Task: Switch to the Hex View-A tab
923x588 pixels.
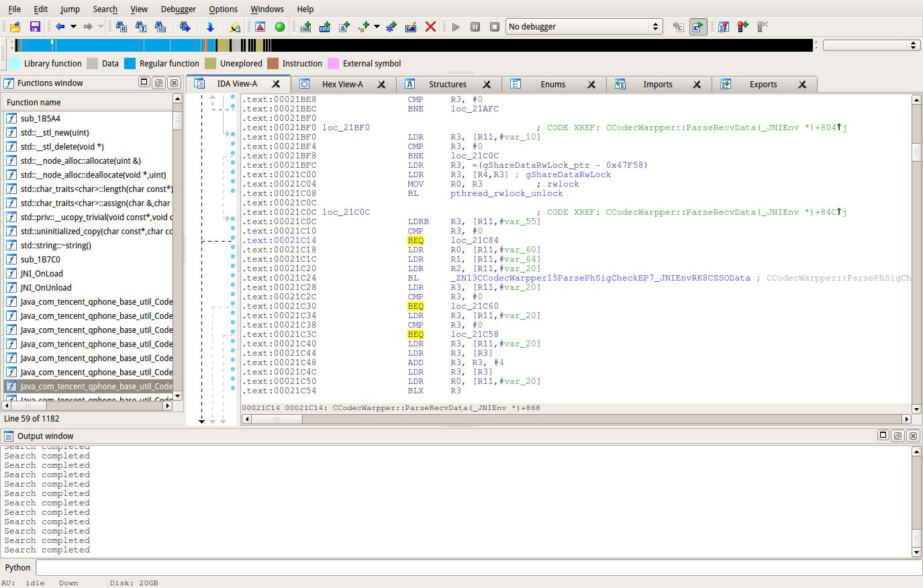Action: pos(342,84)
